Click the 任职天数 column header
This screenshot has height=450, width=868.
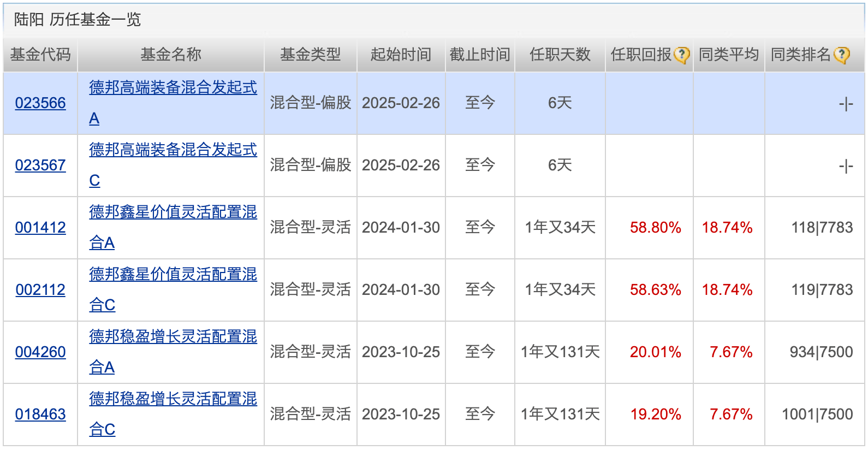[x=560, y=55]
